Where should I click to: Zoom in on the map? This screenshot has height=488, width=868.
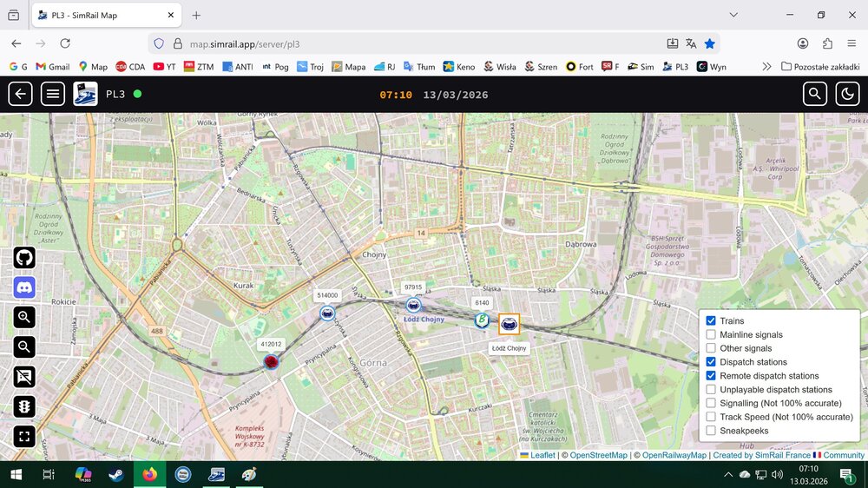24,317
